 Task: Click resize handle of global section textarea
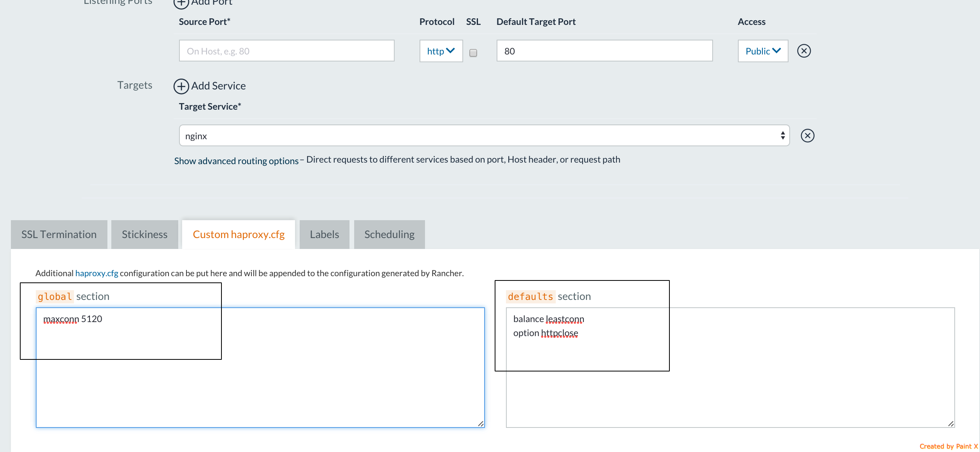[481, 424]
